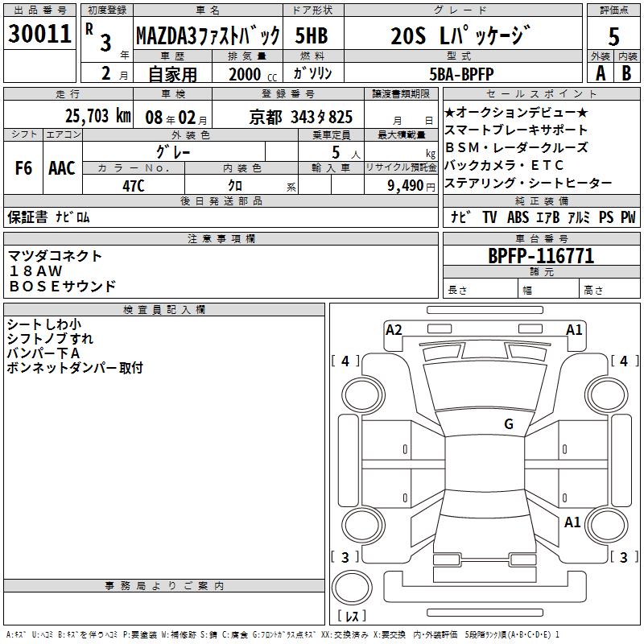Select inspector remark バンパー下A
The image size is (644, 644).
click(x=43, y=353)
